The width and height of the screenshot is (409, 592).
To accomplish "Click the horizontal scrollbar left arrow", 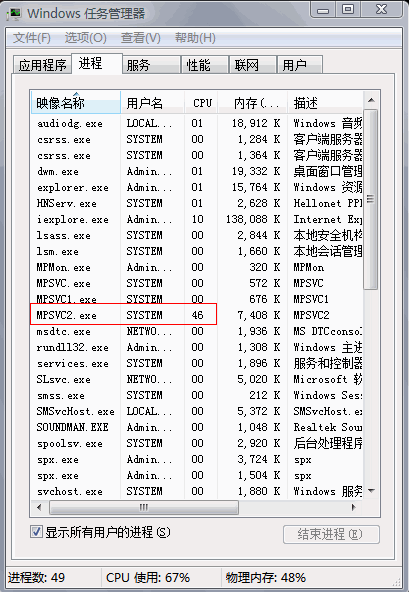I will click(x=39, y=507).
